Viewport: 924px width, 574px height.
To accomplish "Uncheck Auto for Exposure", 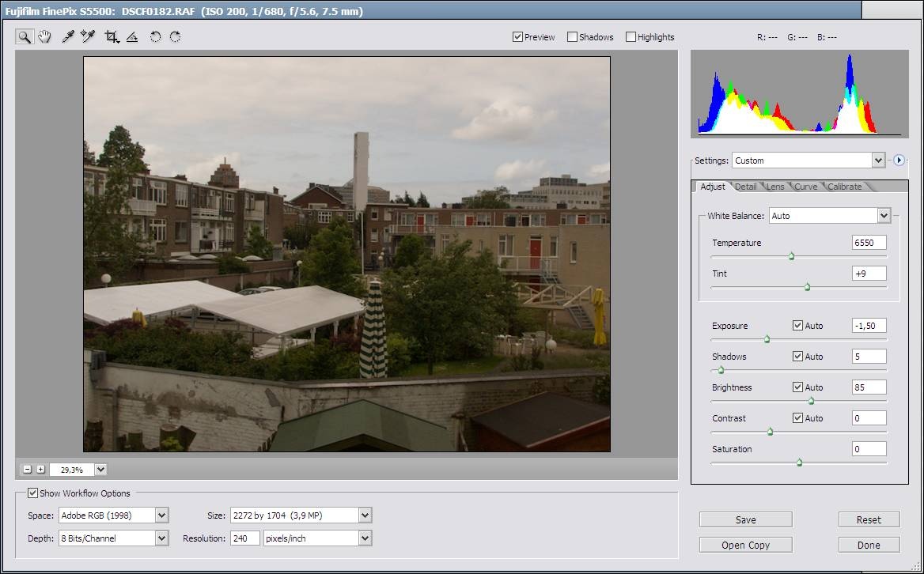I will click(x=797, y=326).
